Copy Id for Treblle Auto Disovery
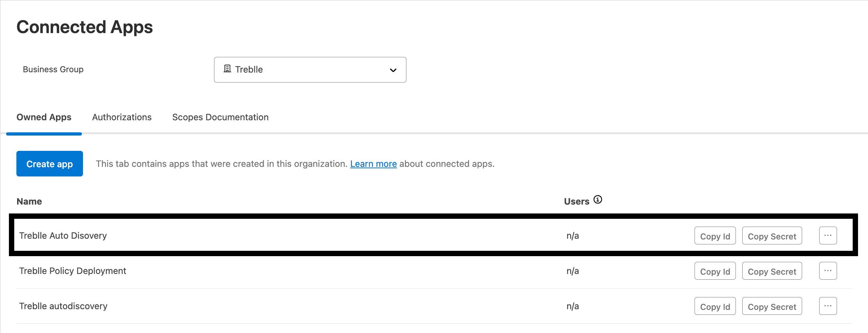Image resolution: width=868 pixels, height=333 pixels. [x=715, y=236]
